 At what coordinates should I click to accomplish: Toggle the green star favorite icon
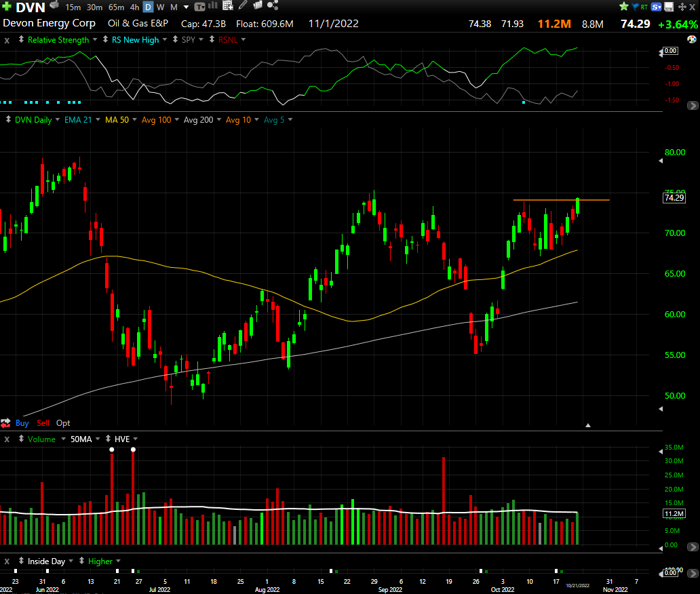(x=623, y=6)
